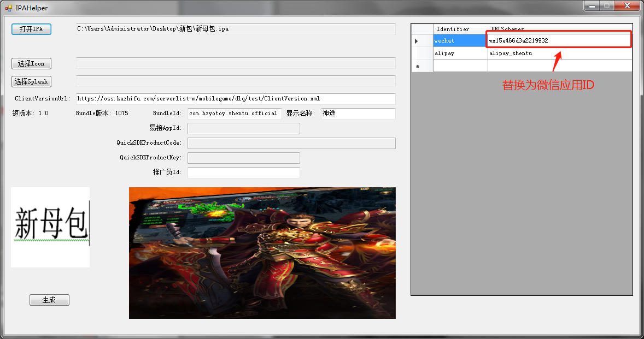
Task: Close the IPAHelper window
Action: pos(627,6)
